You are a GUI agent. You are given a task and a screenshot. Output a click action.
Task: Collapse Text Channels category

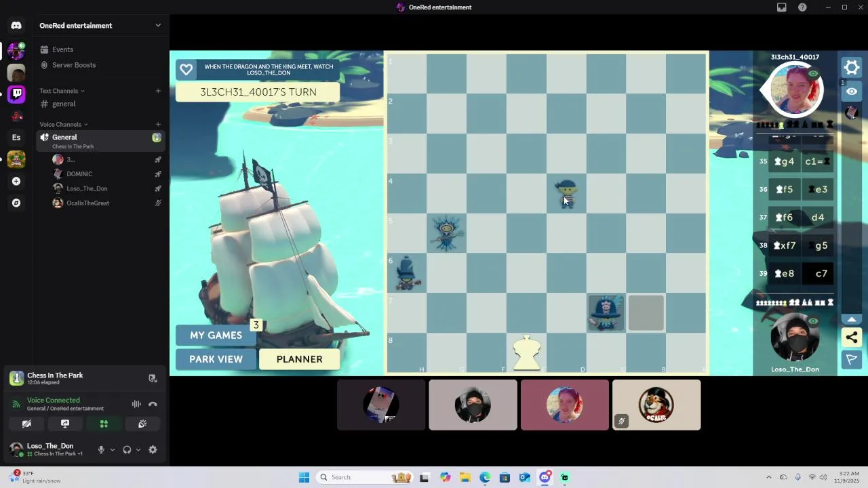62,91
